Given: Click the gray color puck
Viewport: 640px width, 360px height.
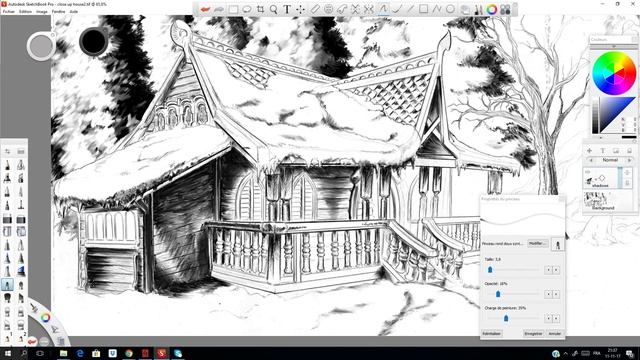Looking at the screenshot, I should pyautogui.click(x=41, y=46).
